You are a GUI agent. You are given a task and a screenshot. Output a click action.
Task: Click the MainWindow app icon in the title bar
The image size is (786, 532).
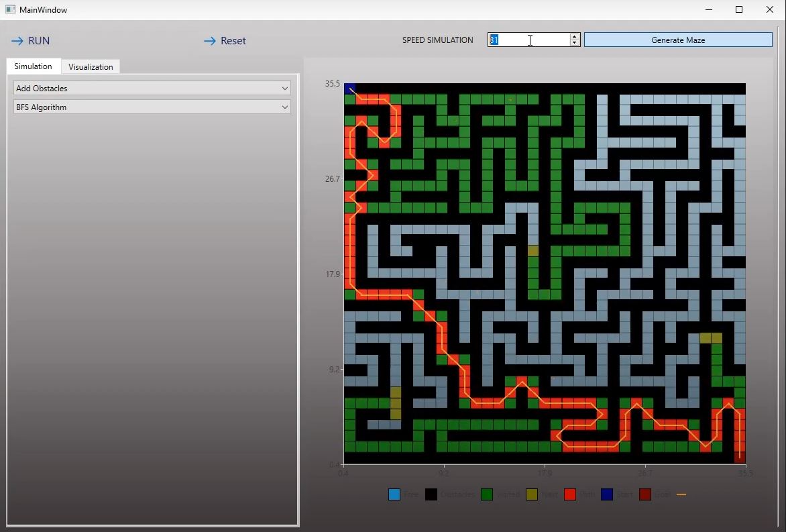click(10, 9)
